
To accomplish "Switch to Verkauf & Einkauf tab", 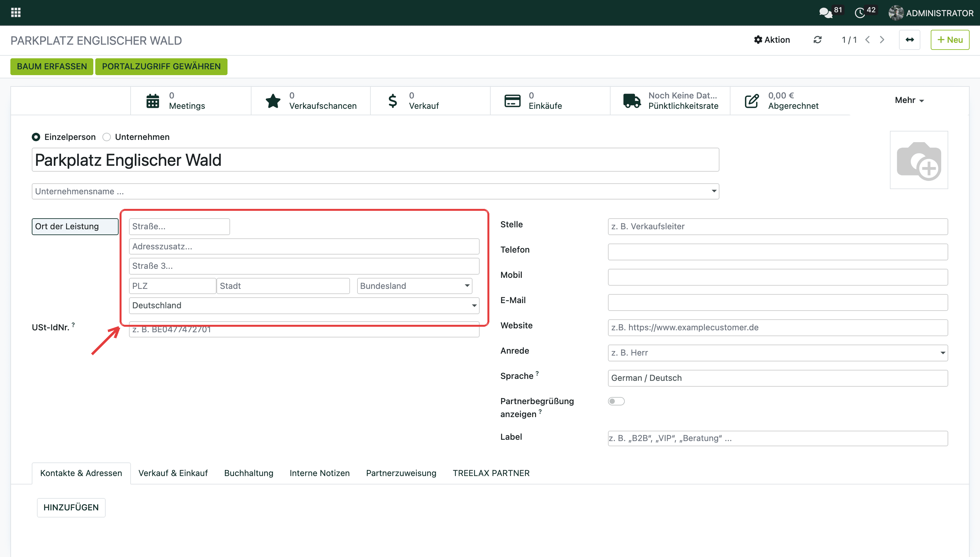I will [173, 473].
